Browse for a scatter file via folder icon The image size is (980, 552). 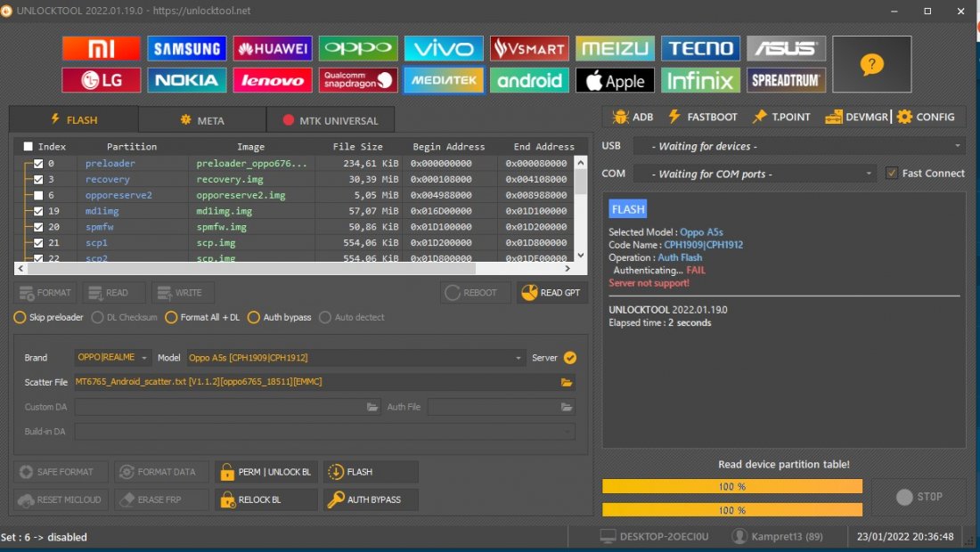coord(567,382)
